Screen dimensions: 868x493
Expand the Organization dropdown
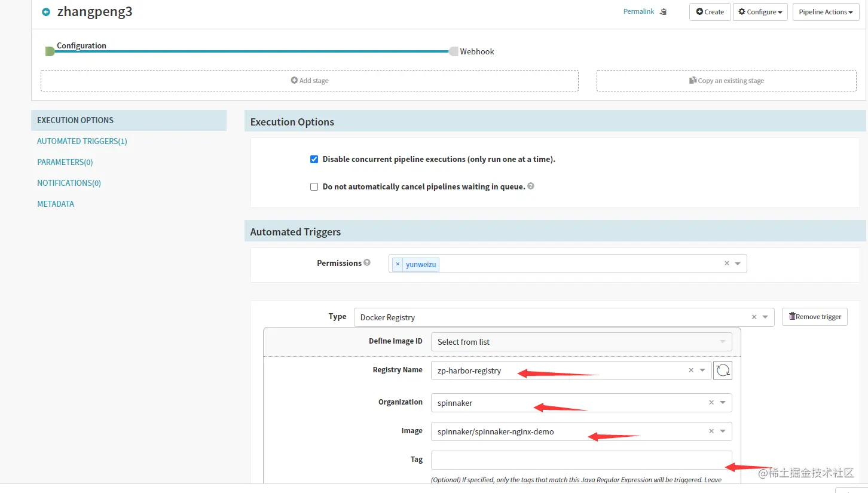[x=723, y=403]
